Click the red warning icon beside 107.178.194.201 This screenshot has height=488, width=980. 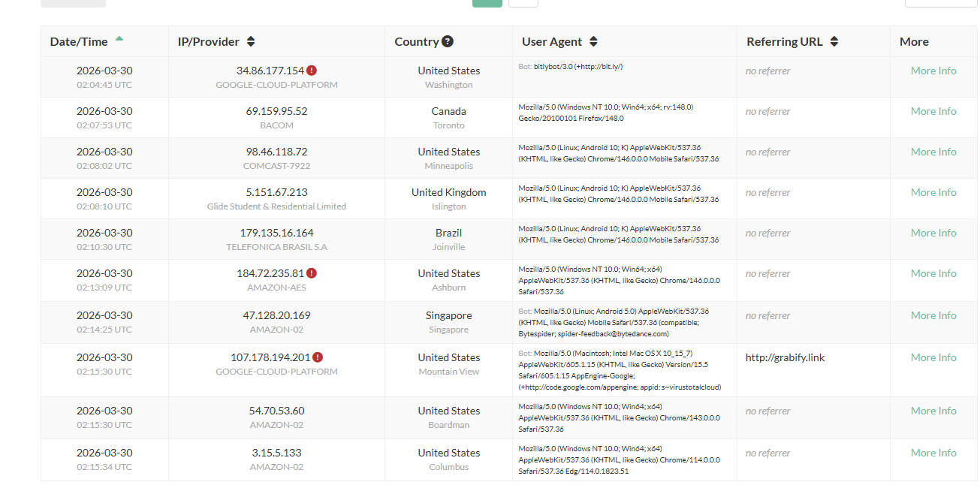[318, 357]
